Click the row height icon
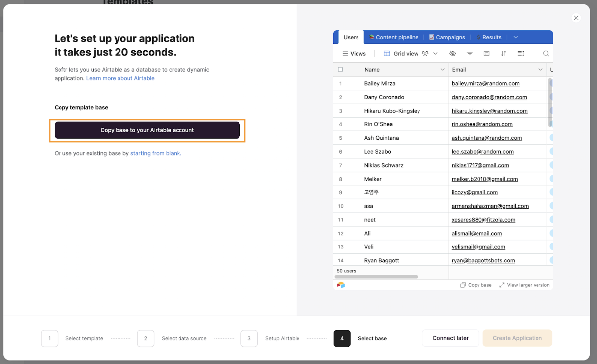 coord(521,53)
